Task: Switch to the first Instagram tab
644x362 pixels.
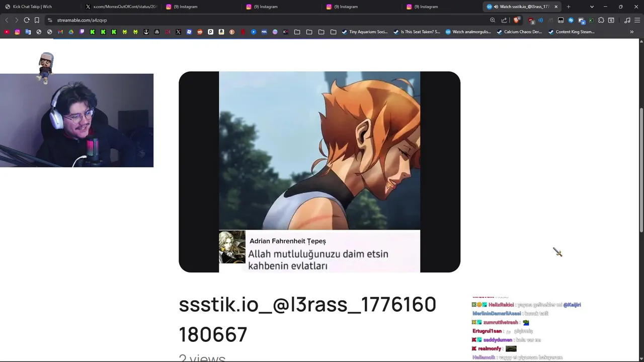Action: [x=201, y=7]
